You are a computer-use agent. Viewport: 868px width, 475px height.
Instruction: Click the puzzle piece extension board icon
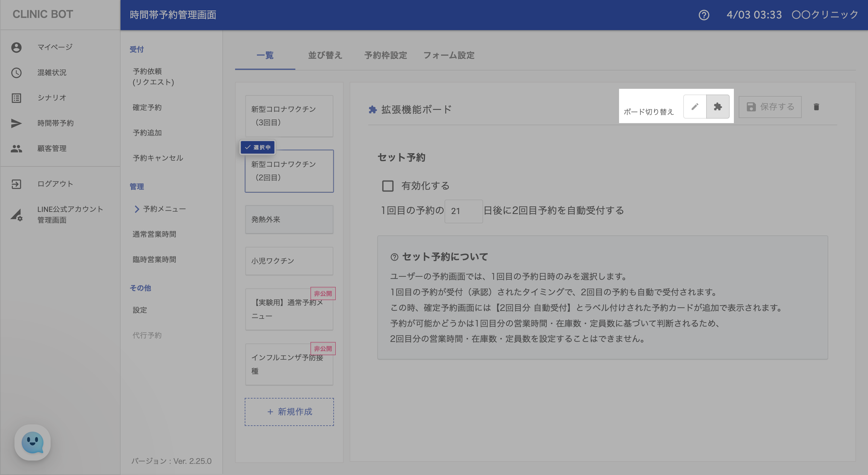pyautogui.click(x=718, y=107)
